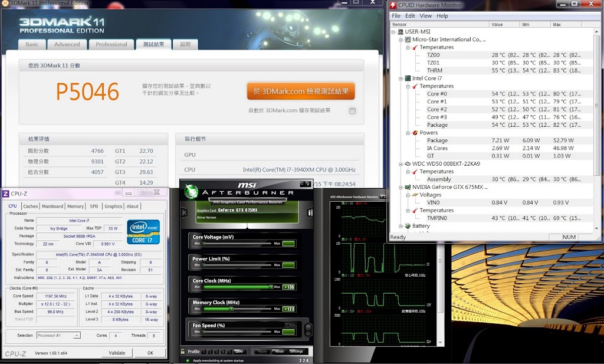
Task: Open the File menu in HWMonitor
Action: pos(396,16)
